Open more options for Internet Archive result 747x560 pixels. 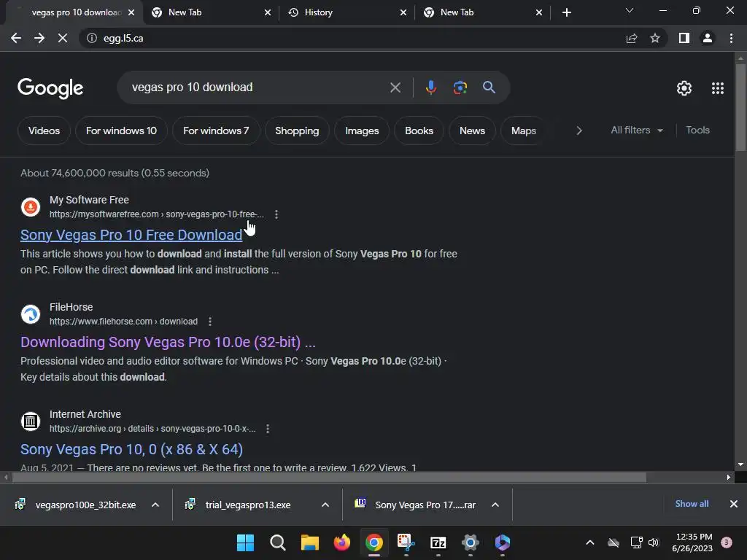click(268, 429)
